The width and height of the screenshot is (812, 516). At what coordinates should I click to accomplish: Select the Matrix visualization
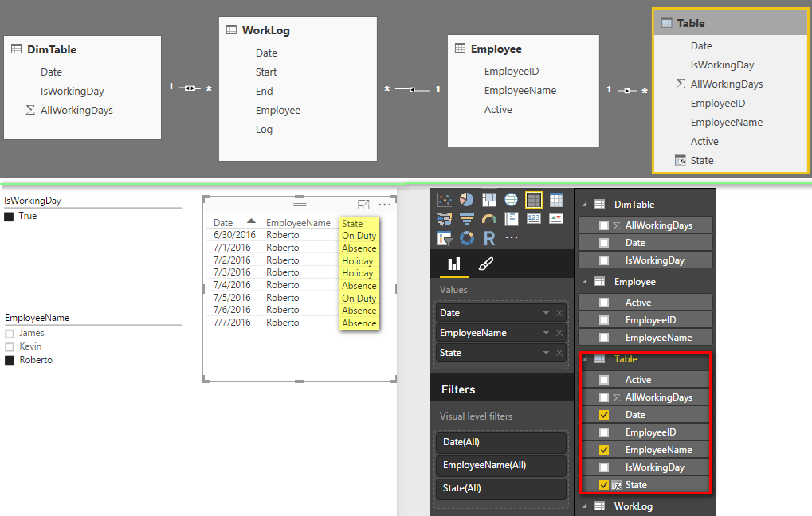coord(556,200)
